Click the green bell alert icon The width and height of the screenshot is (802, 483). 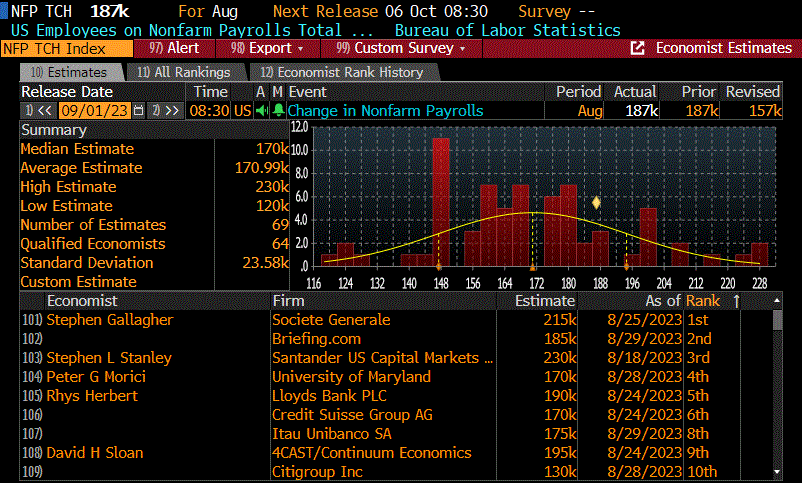pos(278,111)
